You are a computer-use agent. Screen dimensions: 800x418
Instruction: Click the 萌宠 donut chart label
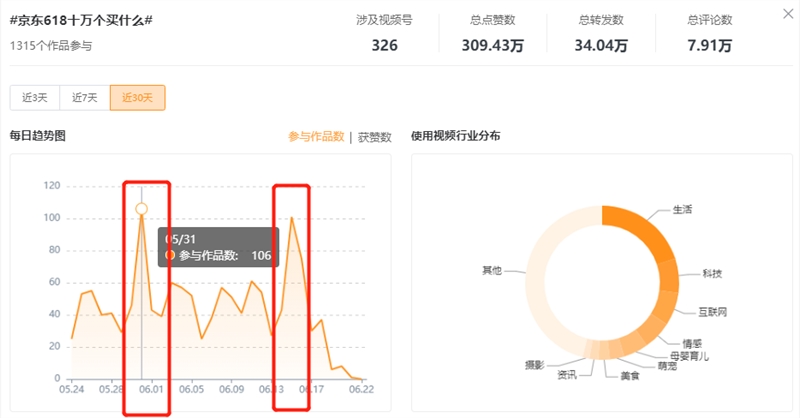click(667, 366)
